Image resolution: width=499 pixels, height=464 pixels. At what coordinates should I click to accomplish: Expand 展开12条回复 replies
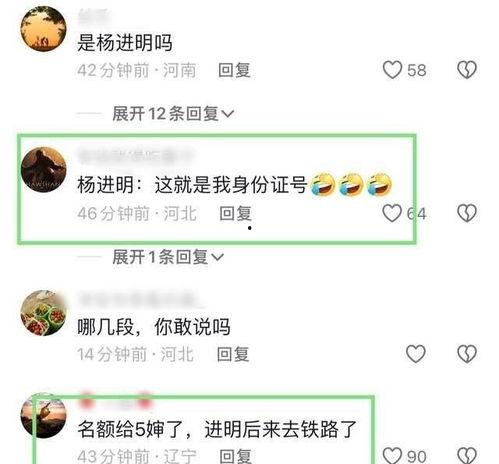coord(173,114)
